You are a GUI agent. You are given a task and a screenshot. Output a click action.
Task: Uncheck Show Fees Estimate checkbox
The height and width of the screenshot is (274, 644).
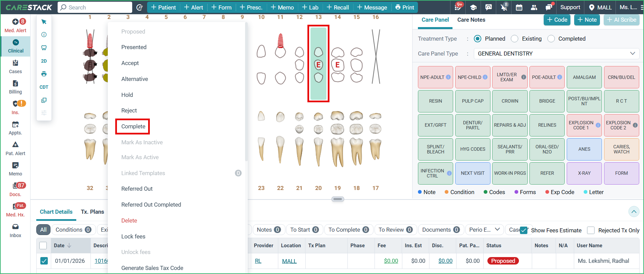pos(524,230)
